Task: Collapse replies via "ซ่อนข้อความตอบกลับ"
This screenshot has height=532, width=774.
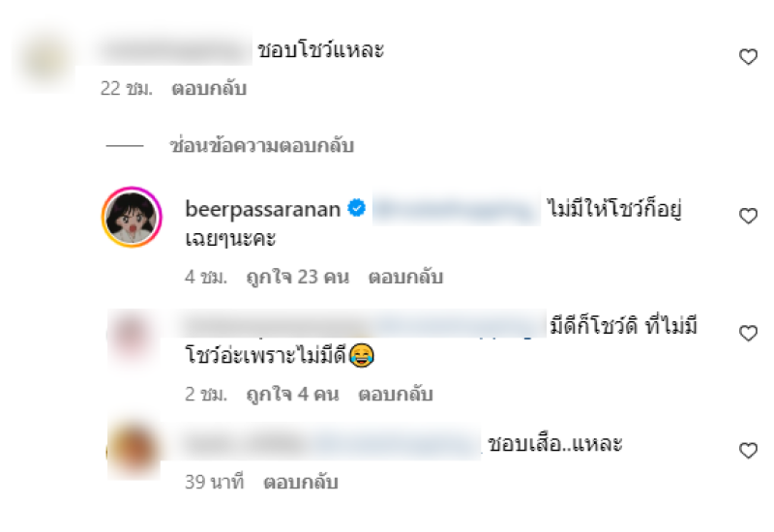Action: (262, 146)
